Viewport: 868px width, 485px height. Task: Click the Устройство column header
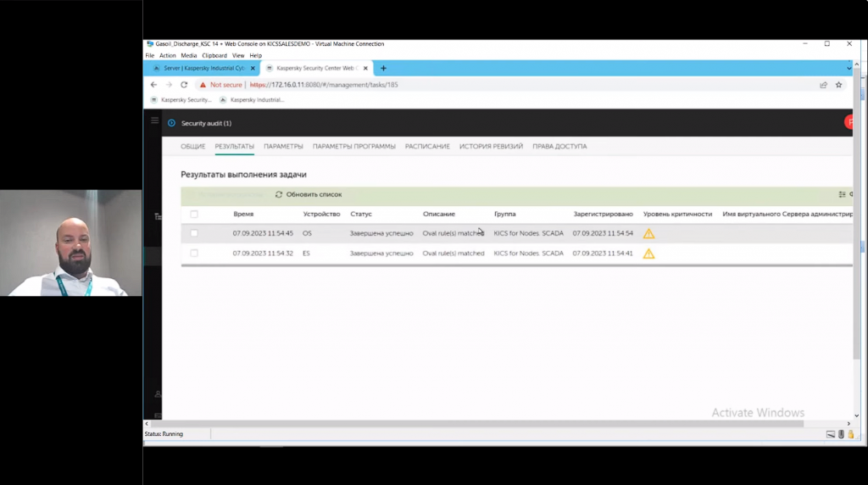321,214
